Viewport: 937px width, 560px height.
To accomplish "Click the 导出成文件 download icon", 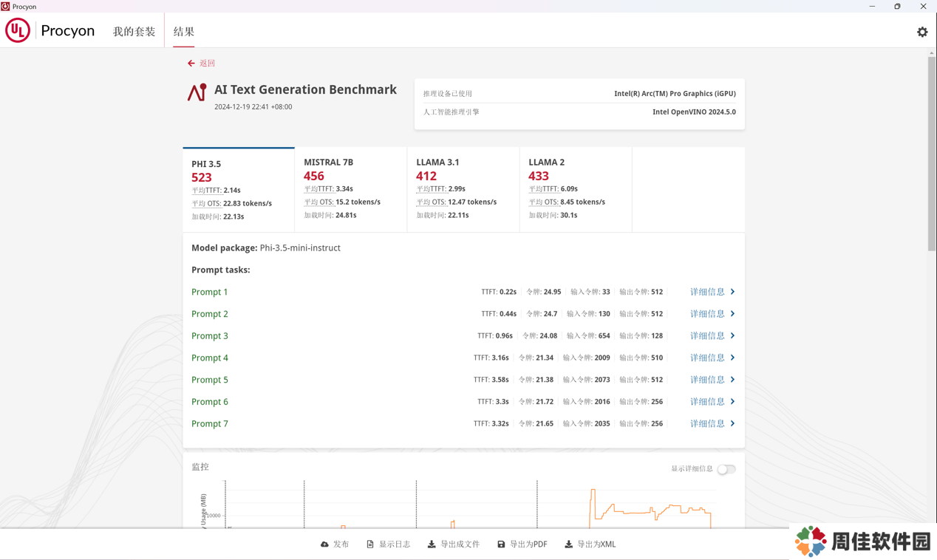I will (432, 544).
